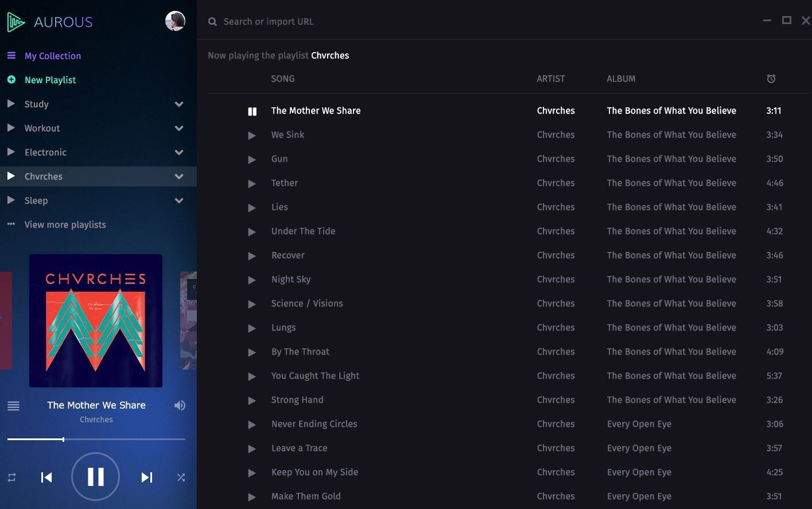812x509 pixels.
Task: Play the song Under The Tide
Action: (x=252, y=232)
